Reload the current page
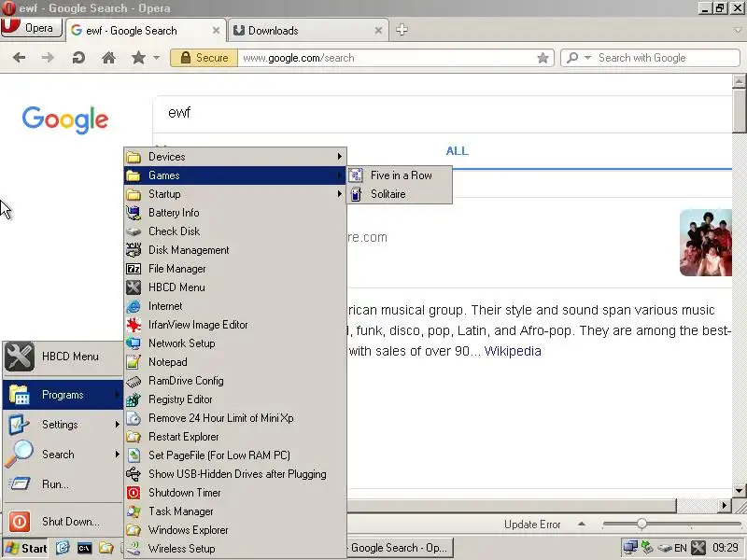The height and width of the screenshot is (560, 747). (78, 58)
